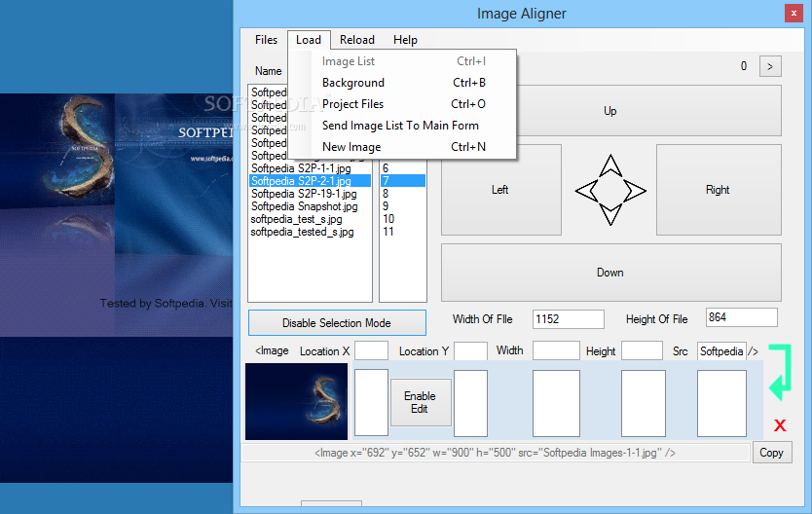Image resolution: width=812 pixels, height=514 pixels.
Task: Click the four-direction arrows icon
Action: click(610, 190)
